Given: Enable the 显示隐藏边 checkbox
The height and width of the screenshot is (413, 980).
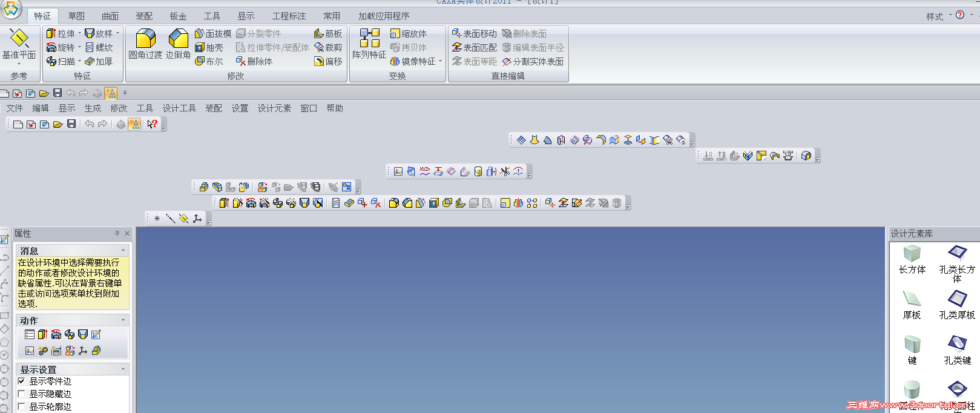Looking at the screenshot, I should point(21,394).
